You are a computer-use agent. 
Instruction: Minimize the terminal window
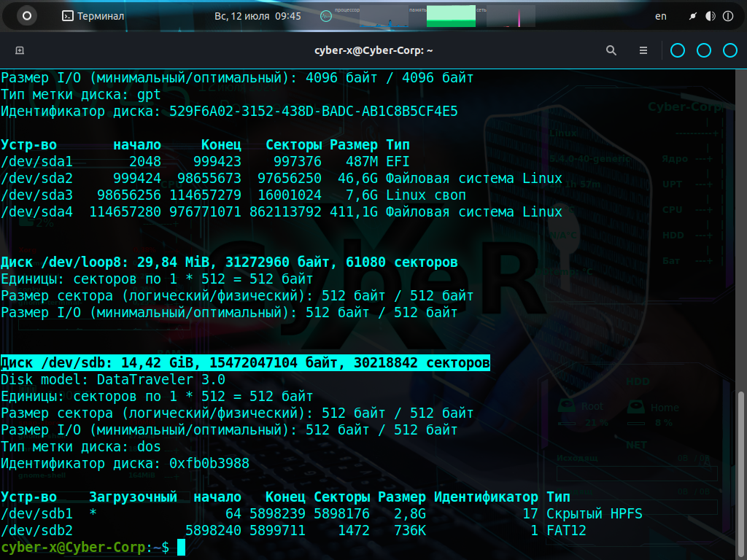coord(678,50)
